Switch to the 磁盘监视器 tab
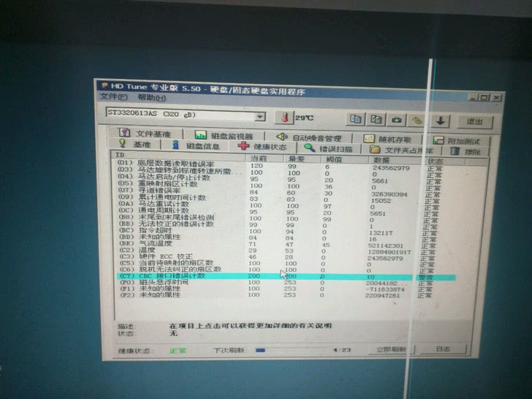The image size is (532, 399). pos(224,135)
